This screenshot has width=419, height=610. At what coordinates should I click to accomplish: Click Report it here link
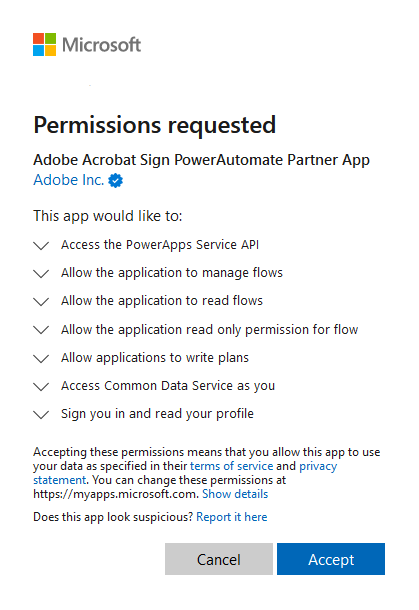(231, 517)
